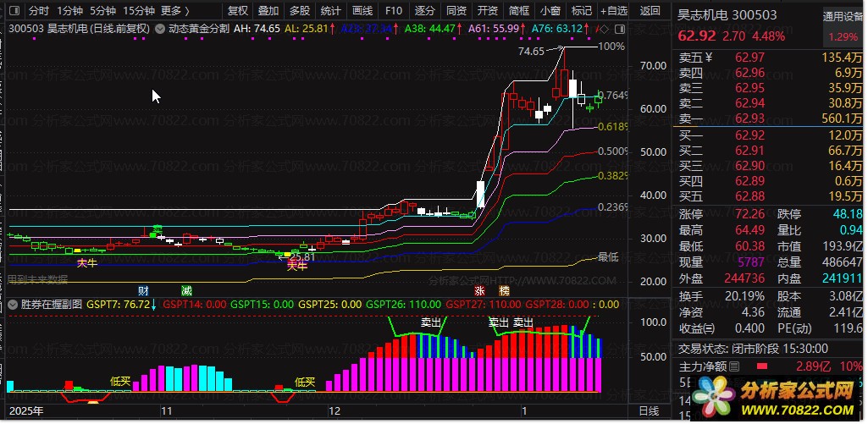The width and height of the screenshot is (868, 424).
Task: Click 买五 price 62.88
Action: 750,196
